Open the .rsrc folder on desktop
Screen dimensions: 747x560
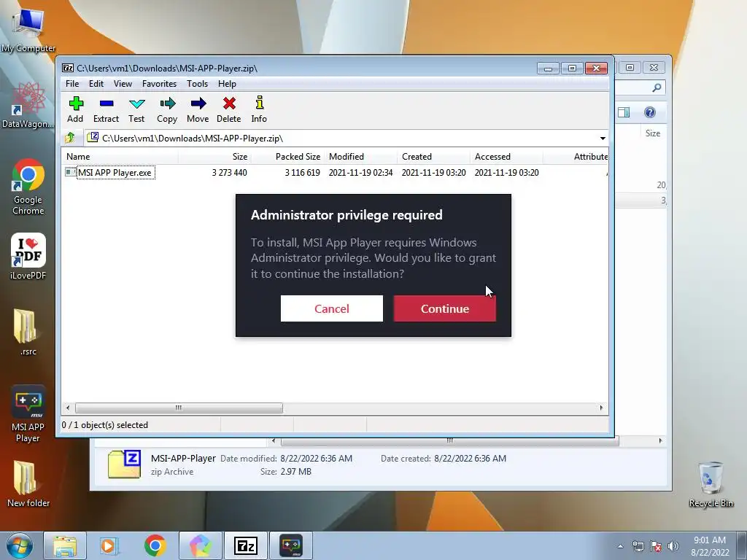coord(28,332)
